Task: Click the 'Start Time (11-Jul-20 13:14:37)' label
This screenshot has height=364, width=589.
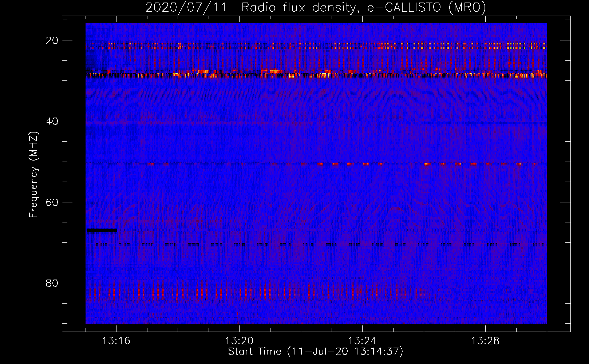Action: point(316,352)
